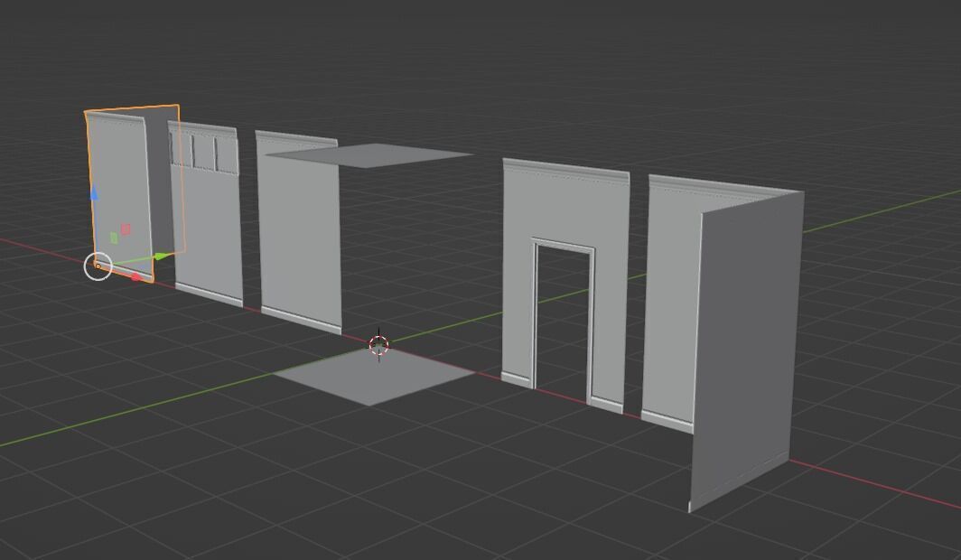Click the red X-axis move gizmo handle

point(136,277)
